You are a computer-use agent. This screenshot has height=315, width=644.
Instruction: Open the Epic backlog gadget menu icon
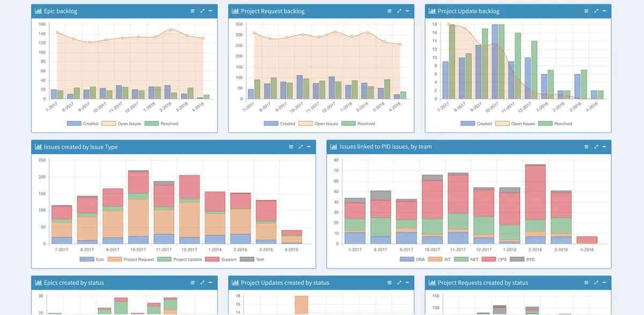(193, 11)
